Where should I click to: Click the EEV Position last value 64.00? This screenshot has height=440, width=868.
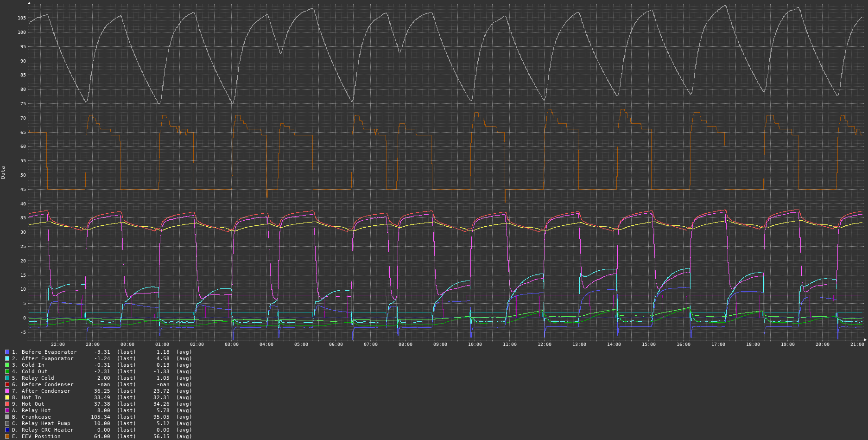click(102, 436)
